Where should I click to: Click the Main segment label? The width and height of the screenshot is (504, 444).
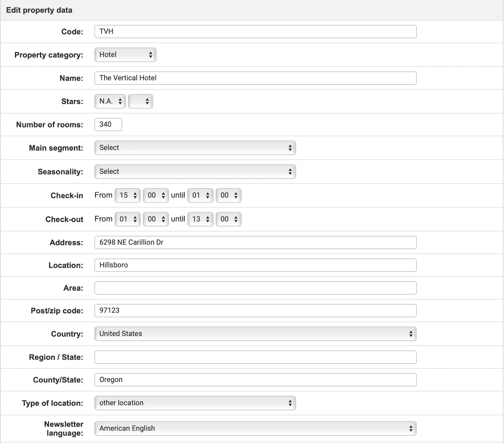56,148
